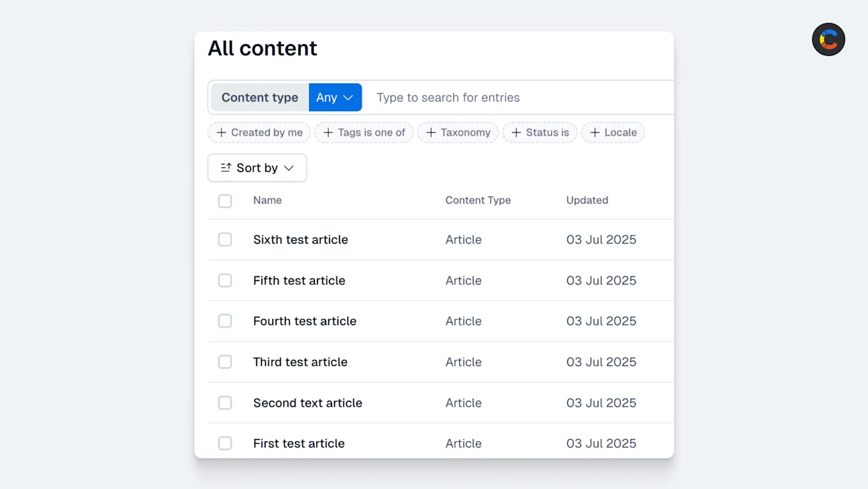Click the Name column header
The image size is (868, 489).
pos(267,200)
